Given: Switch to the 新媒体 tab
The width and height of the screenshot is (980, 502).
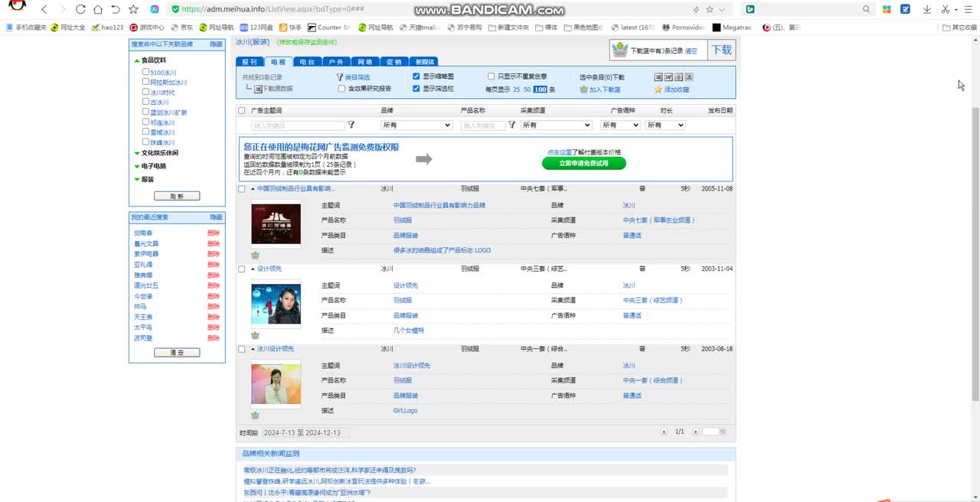Looking at the screenshot, I should point(423,62).
